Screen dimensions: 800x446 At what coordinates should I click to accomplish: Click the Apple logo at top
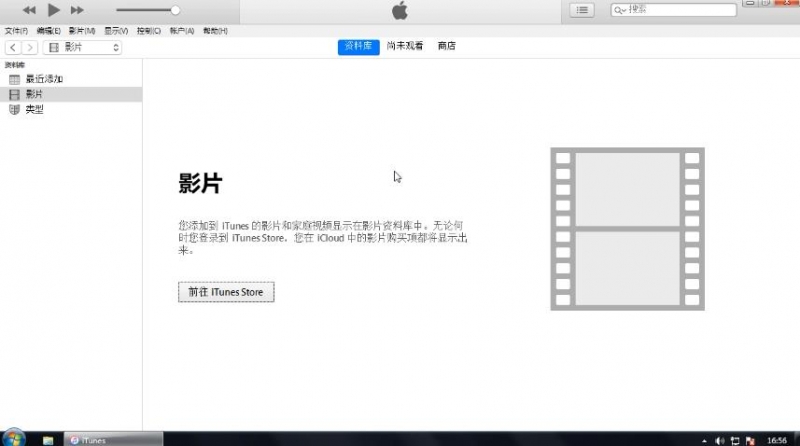tap(400, 11)
